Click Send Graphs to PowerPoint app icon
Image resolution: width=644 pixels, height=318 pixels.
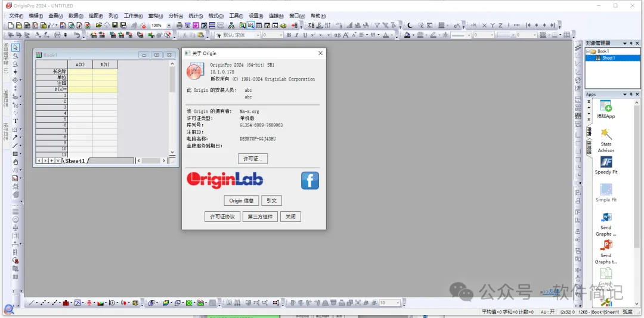point(606,252)
